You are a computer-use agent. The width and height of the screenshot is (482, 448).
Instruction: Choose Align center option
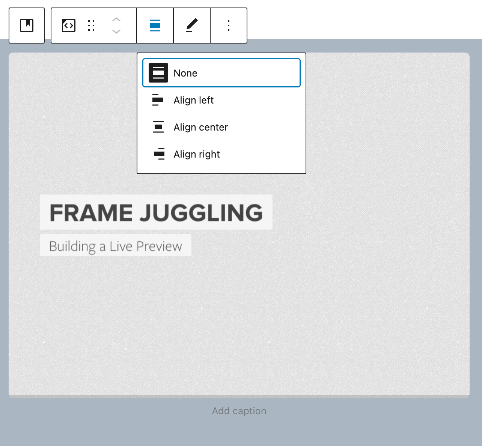coord(221,127)
